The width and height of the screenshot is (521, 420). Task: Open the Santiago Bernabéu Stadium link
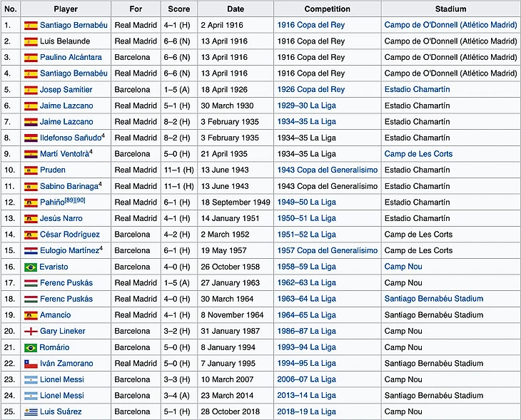click(x=434, y=299)
